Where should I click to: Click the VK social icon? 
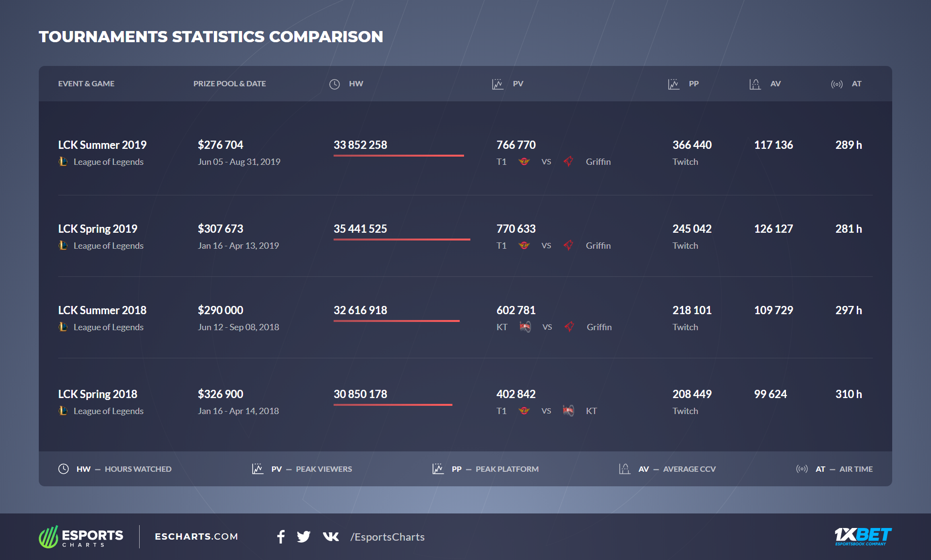point(331,536)
